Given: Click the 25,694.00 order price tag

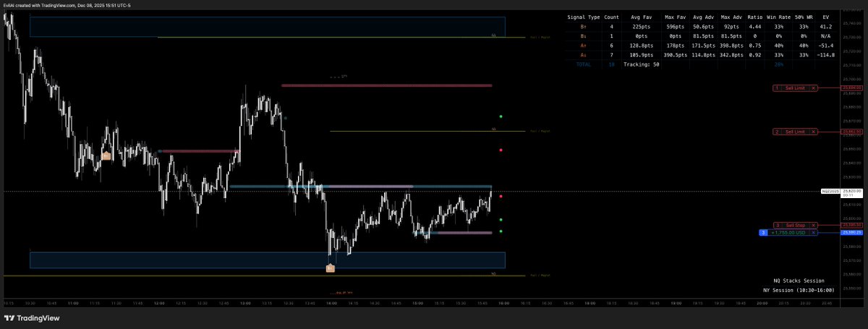Looking at the screenshot, I should (x=851, y=87).
